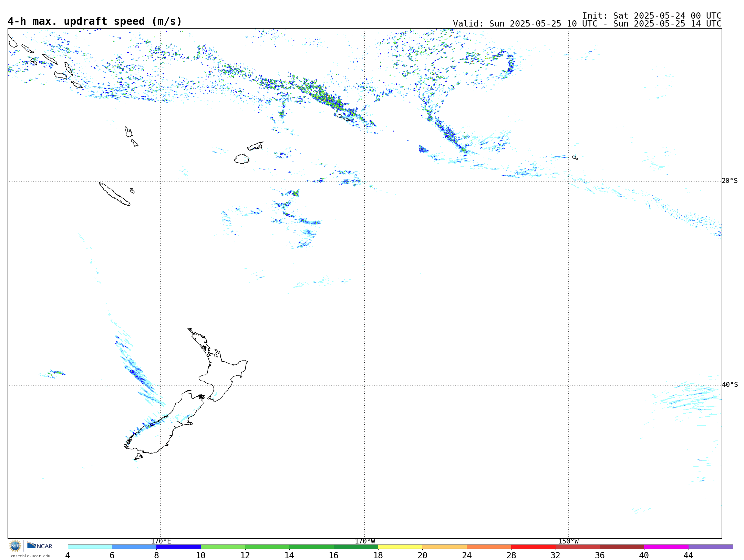Select the orange 24-28 color swatch
Screen dimensions: 744x560
pyautogui.click(x=489, y=547)
